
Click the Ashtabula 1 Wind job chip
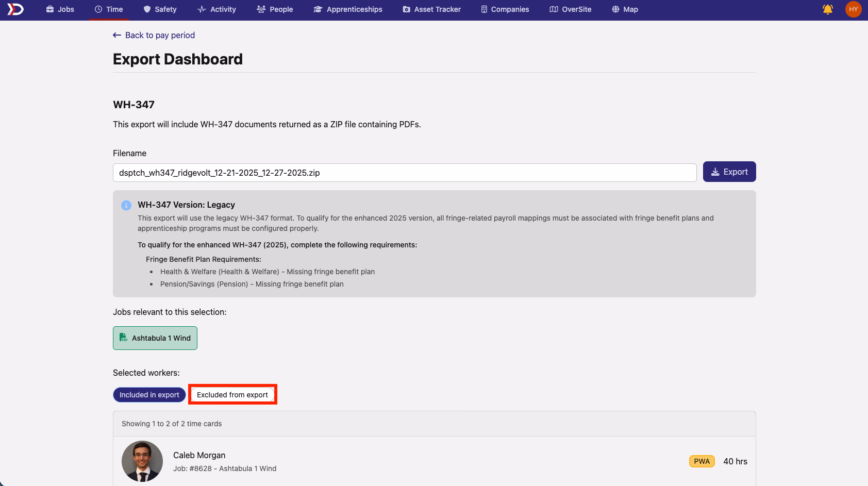[x=155, y=338]
